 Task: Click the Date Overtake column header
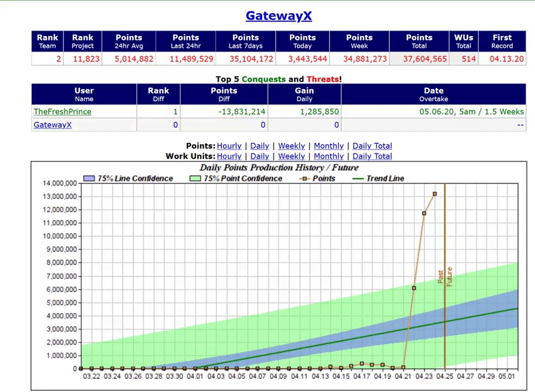(x=434, y=94)
